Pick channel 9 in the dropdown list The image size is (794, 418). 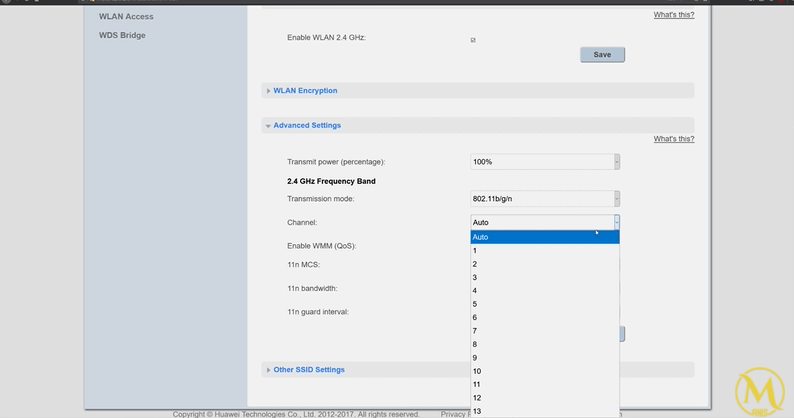545,357
